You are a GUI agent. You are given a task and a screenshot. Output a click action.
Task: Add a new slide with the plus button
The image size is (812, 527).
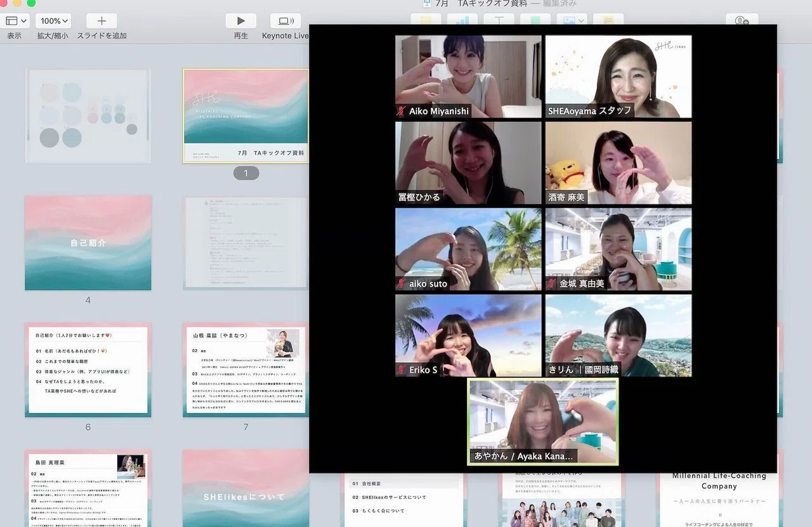101,21
